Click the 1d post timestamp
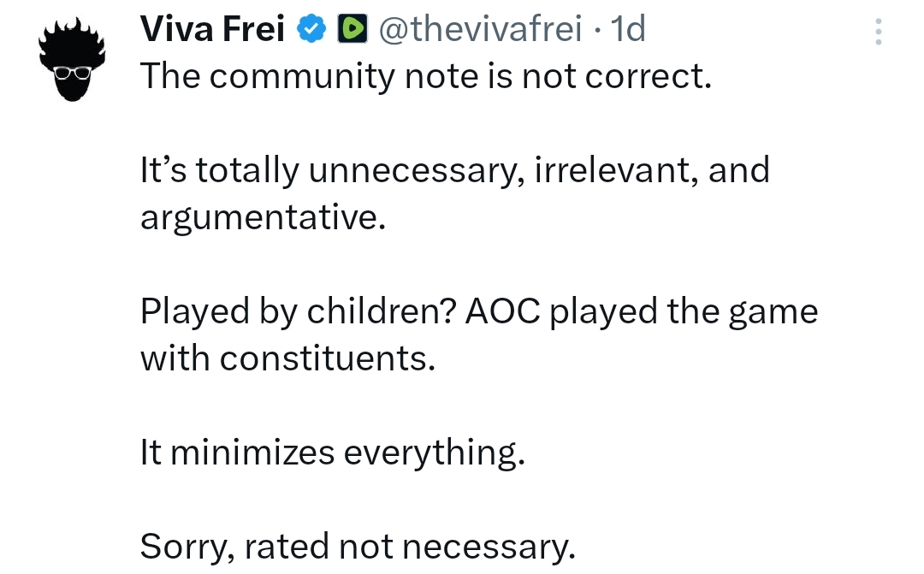 click(x=624, y=31)
